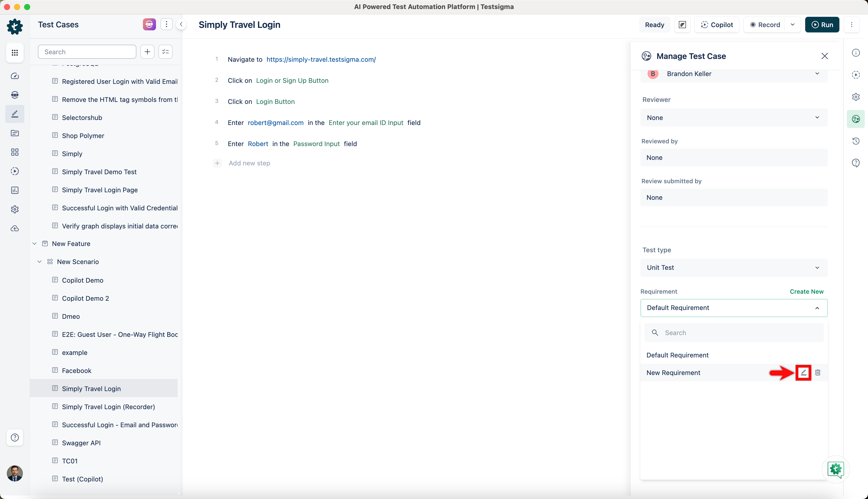Open the notes icon next to Ready
The width and height of the screenshot is (868, 499).
[x=682, y=25]
